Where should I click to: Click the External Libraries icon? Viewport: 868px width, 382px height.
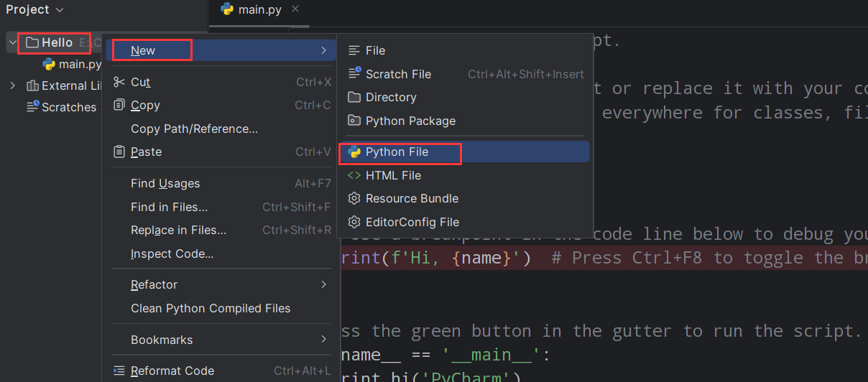(x=32, y=85)
